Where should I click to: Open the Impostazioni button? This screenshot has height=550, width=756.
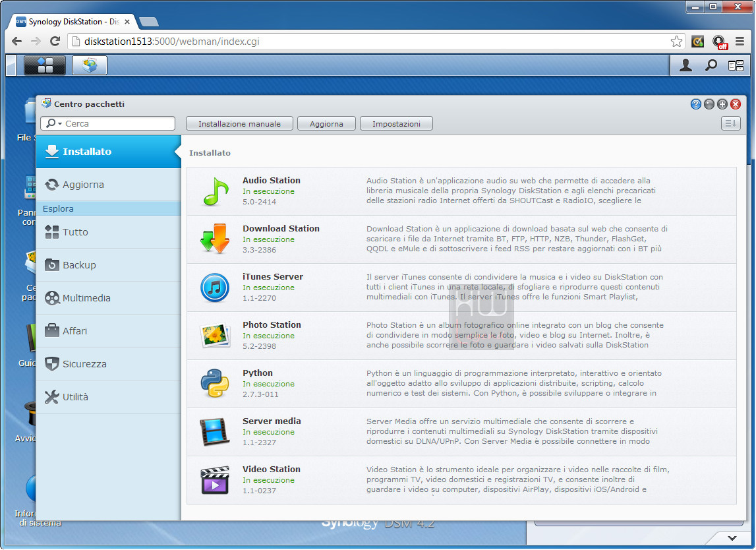[x=396, y=123]
